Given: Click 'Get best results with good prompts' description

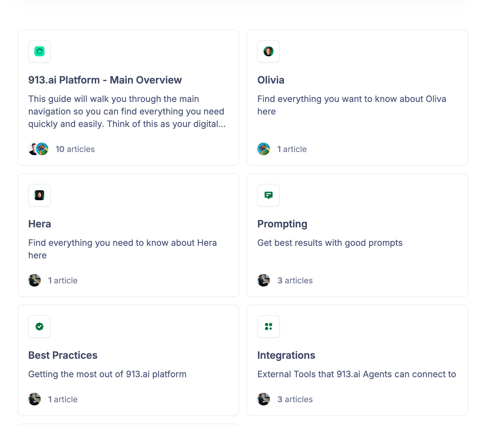Looking at the screenshot, I should (330, 243).
